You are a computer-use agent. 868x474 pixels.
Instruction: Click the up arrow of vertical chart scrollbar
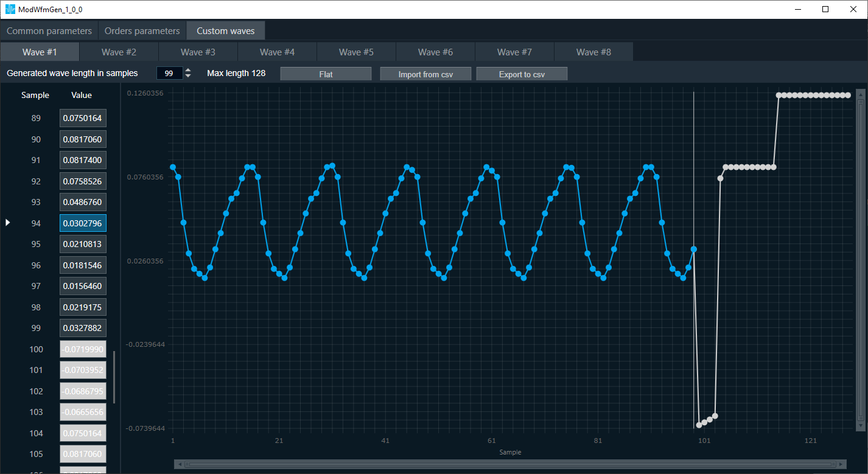860,94
